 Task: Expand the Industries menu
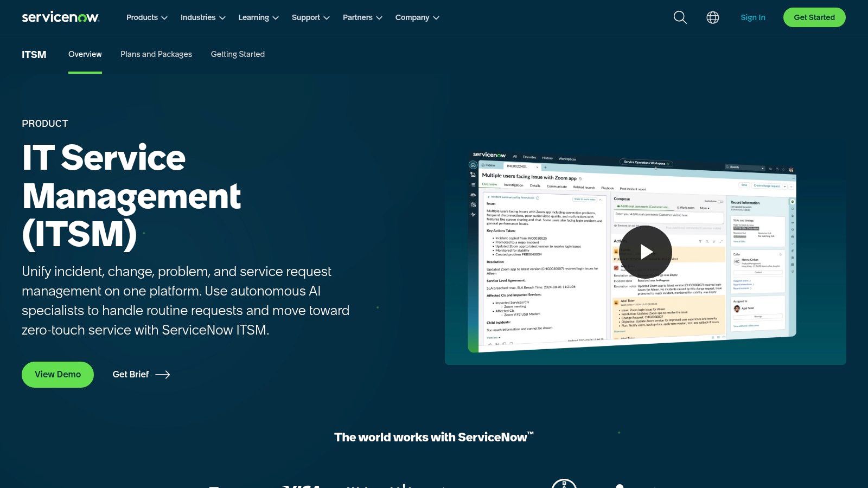[x=203, y=17]
